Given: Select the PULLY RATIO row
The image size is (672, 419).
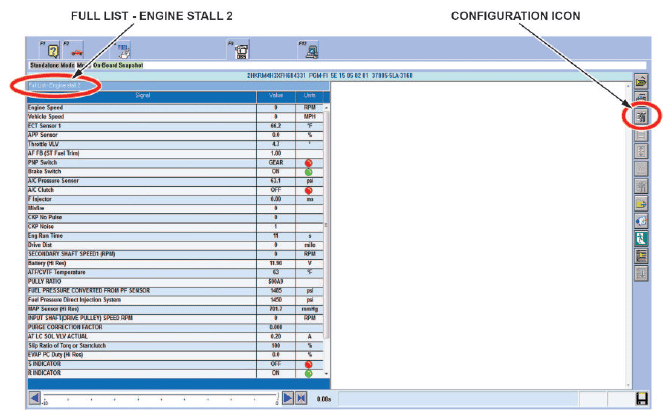Looking at the screenshot, I should (x=175, y=281).
